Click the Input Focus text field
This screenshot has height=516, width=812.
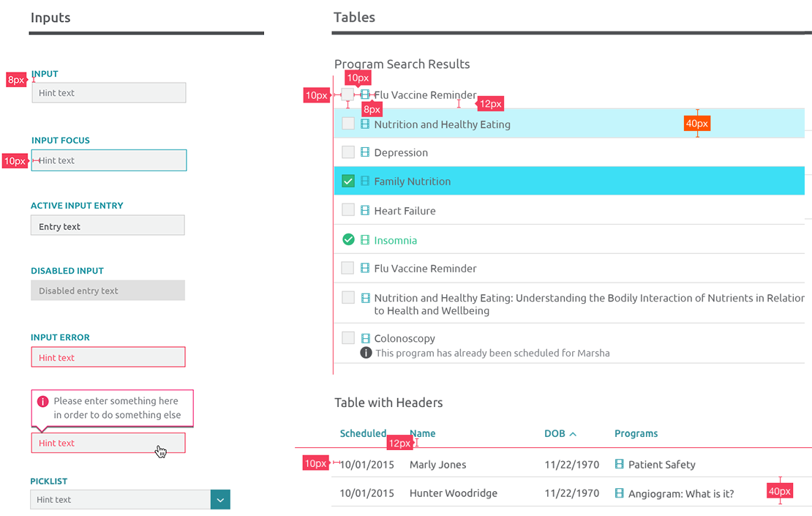click(x=109, y=160)
